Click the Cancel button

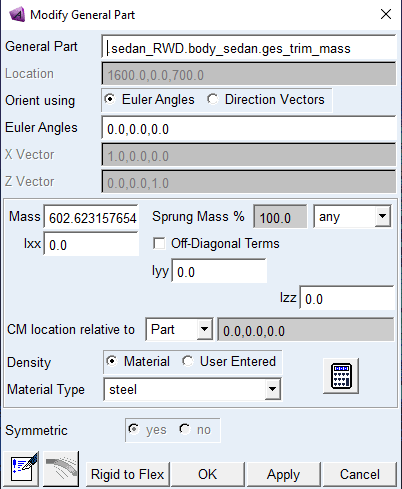click(360, 474)
